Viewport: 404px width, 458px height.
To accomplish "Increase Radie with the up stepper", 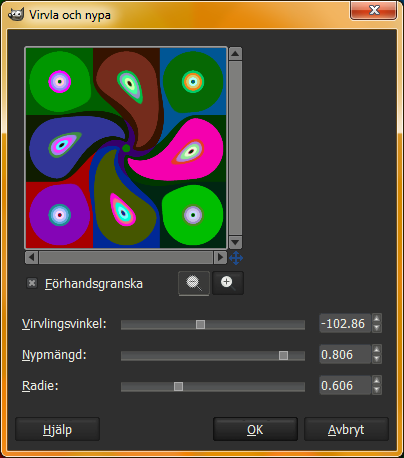I will (x=377, y=380).
